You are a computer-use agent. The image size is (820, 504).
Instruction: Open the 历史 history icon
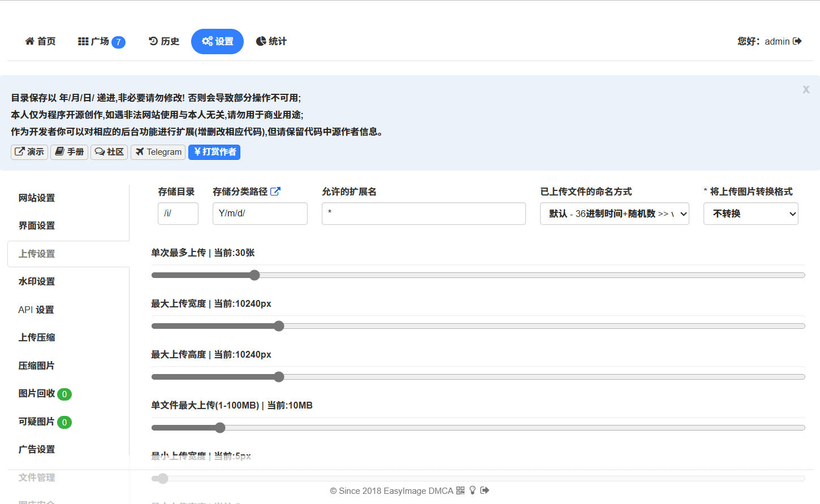pyautogui.click(x=153, y=41)
